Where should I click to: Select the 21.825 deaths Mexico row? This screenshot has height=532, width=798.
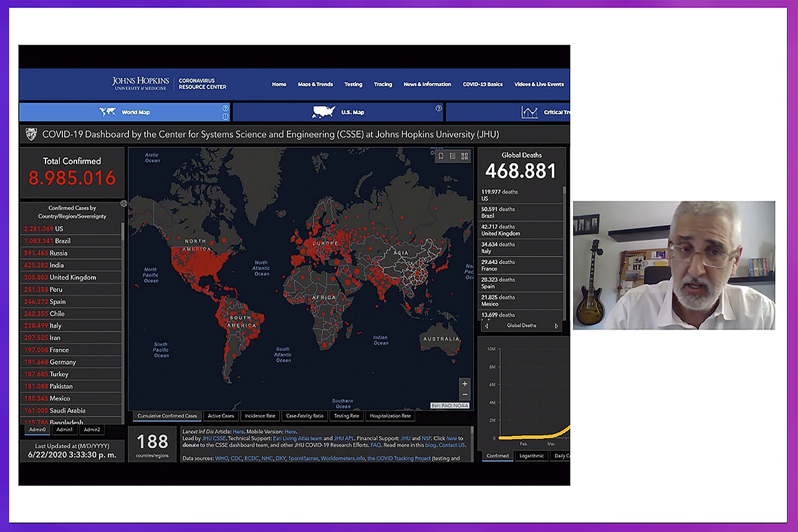[521, 300]
